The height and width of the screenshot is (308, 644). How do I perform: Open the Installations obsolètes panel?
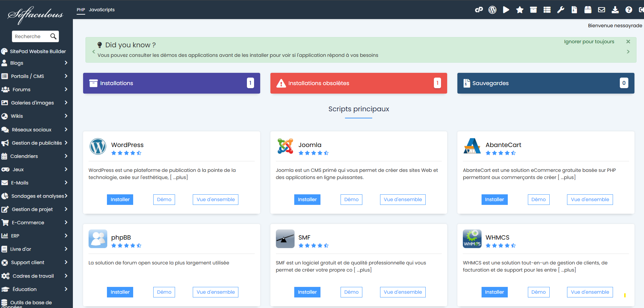coord(359,83)
